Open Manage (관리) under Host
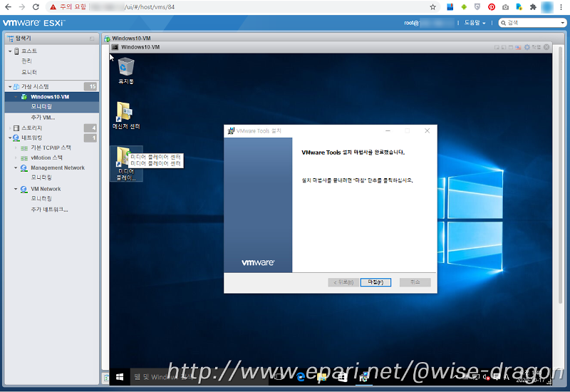 (26, 61)
